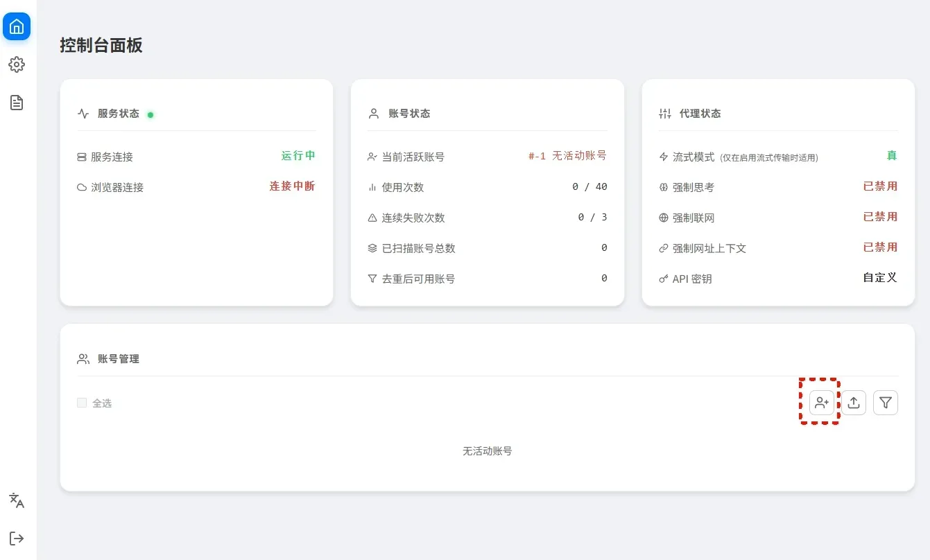930x560 pixels.
Task: Open settings via sidebar gear icon
Action: 17,64
